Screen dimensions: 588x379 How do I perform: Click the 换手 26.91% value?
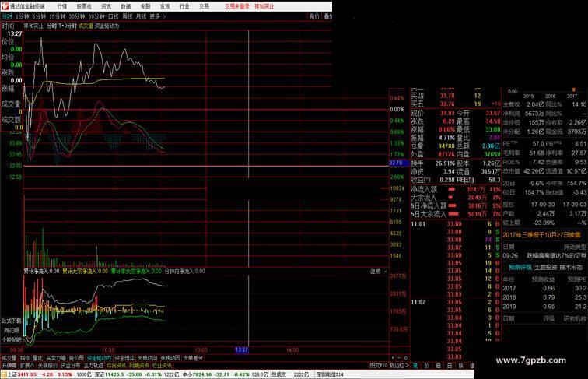445,163
